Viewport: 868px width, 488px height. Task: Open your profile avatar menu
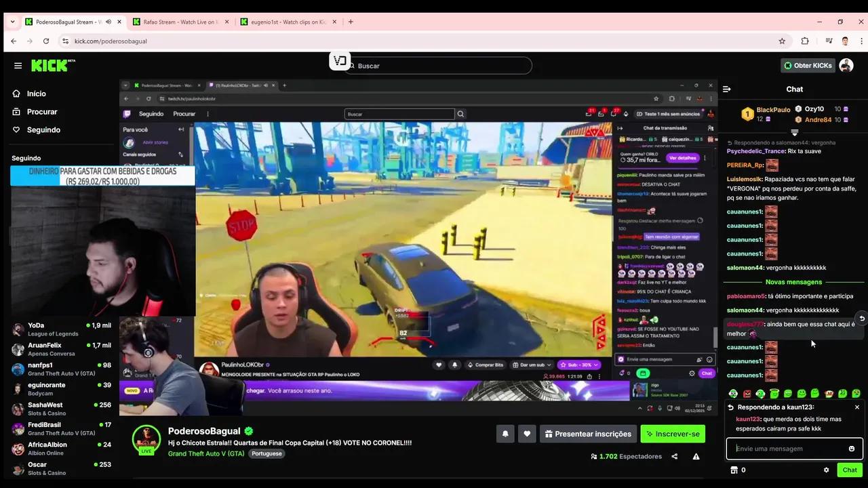846,65
